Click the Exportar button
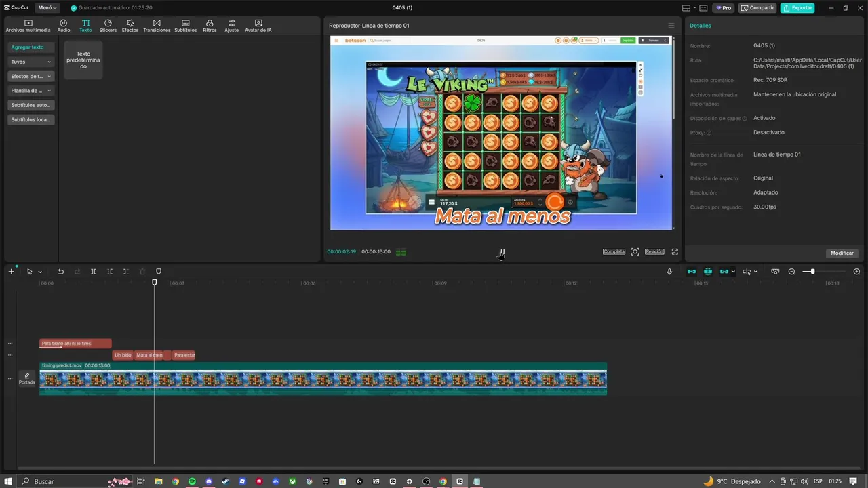The height and width of the screenshot is (488, 868). click(797, 8)
